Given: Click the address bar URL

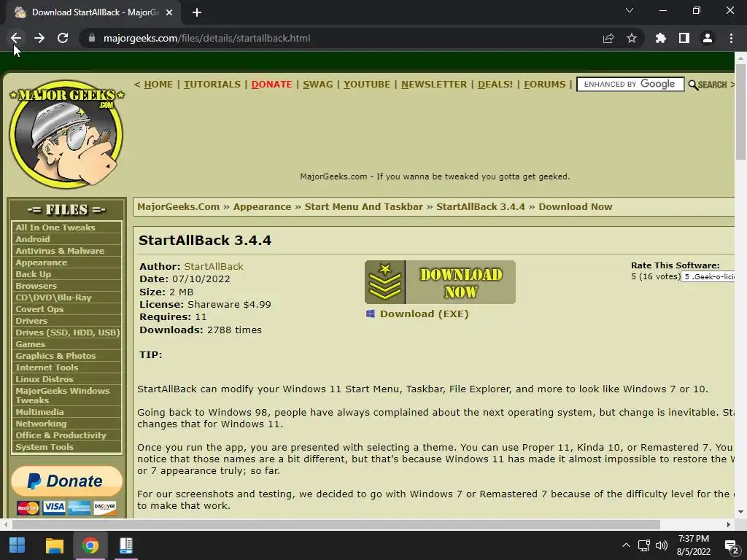Looking at the screenshot, I should click(x=206, y=38).
